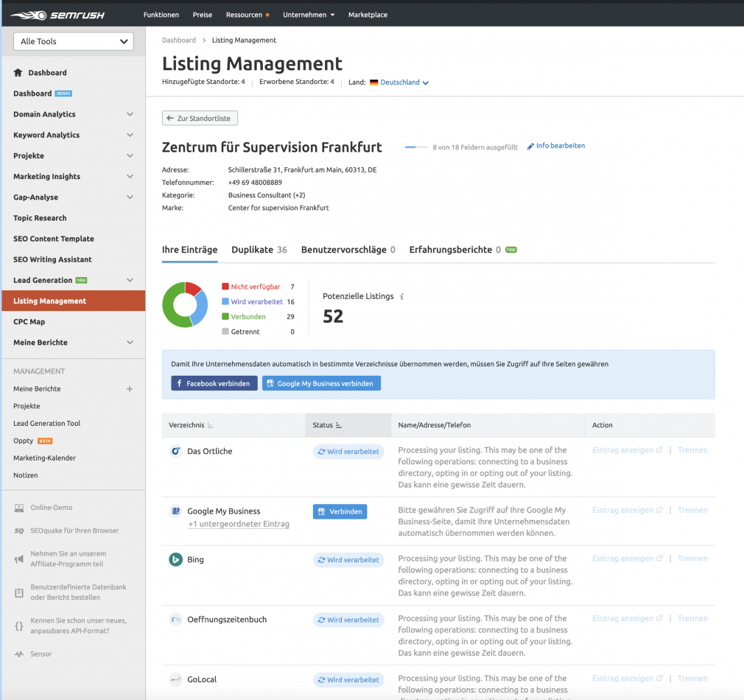744x700 pixels.
Task: Click the fields-filled progress bar
Action: 416,147
